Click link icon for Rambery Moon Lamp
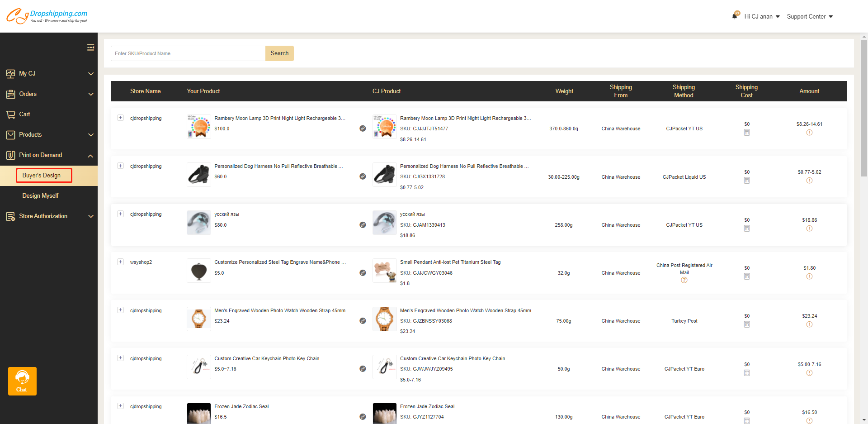 tap(363, 129)
